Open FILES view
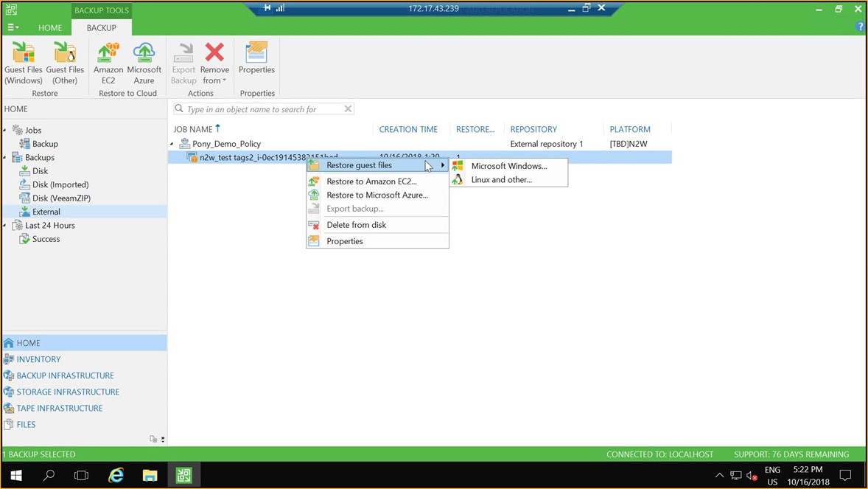 [84, 424]
